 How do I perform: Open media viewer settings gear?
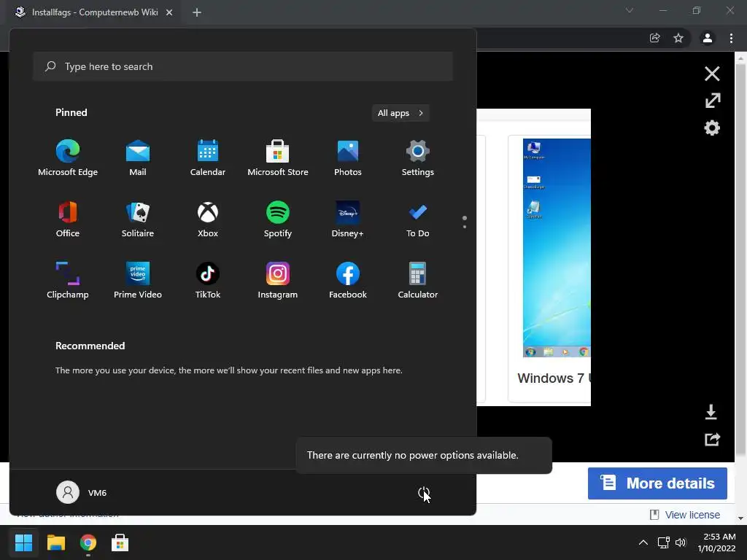click(x=712, y=128)
